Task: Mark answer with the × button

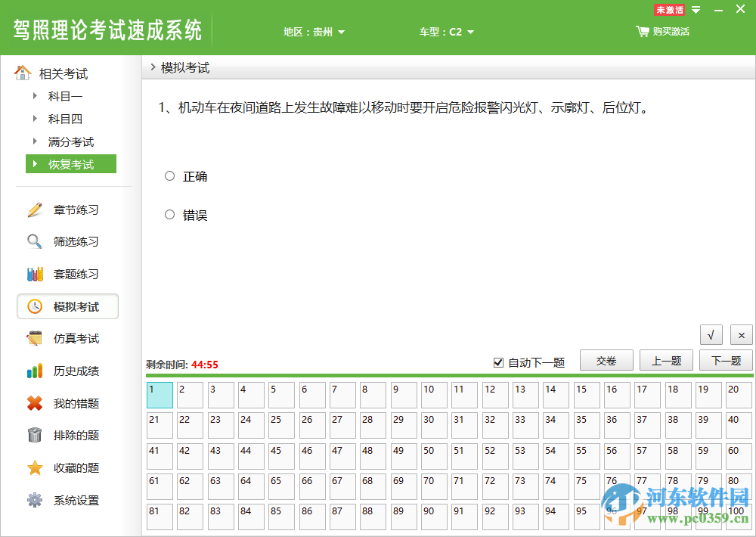Action: pyautogui.click(x=742, y=335)
